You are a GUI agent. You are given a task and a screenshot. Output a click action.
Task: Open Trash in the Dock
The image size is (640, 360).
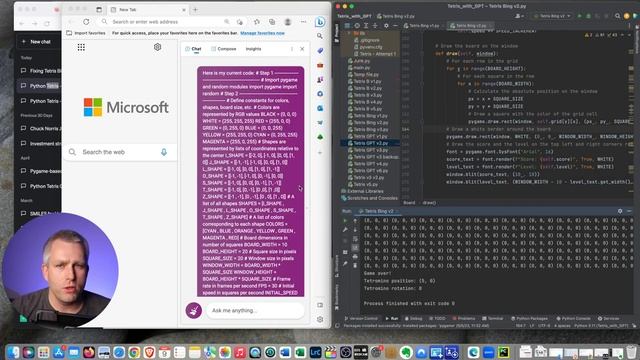(631, 351)
